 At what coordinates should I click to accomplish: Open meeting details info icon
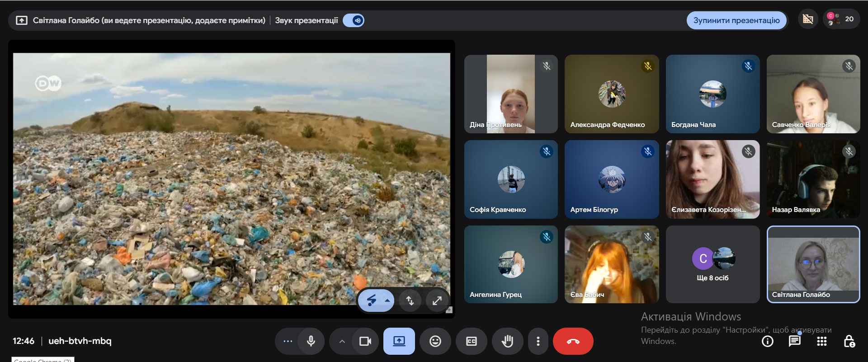[x=767, y=341]
